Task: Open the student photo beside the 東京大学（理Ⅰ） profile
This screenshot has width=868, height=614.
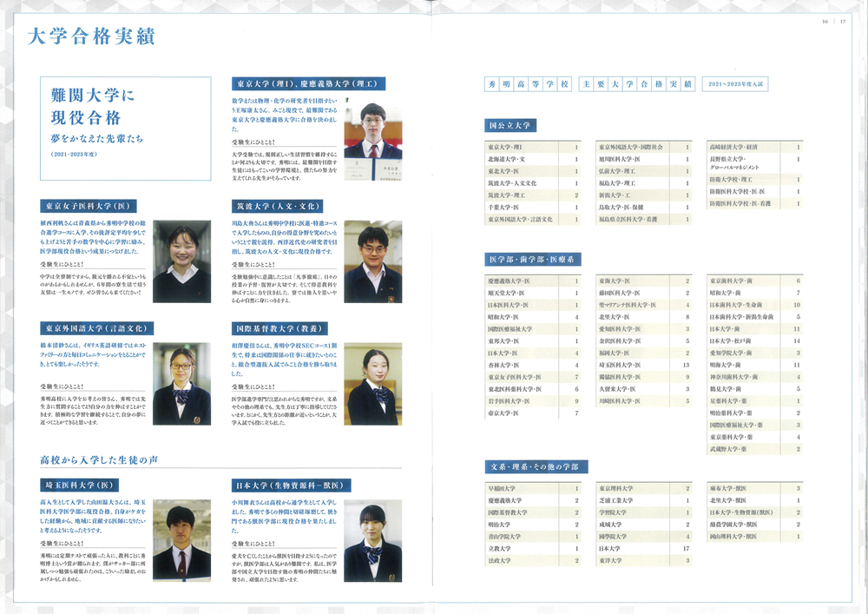Action: click(372, 140)
